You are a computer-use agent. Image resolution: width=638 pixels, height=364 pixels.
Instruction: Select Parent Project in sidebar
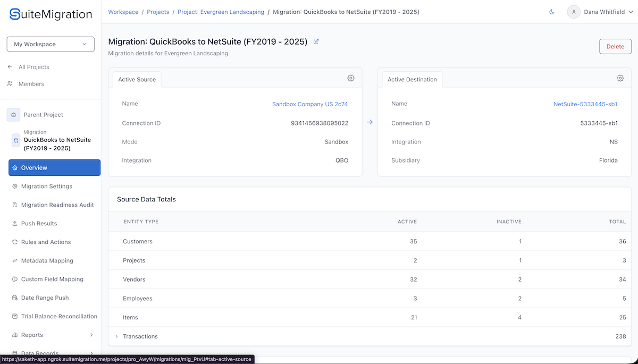point(43,115)
